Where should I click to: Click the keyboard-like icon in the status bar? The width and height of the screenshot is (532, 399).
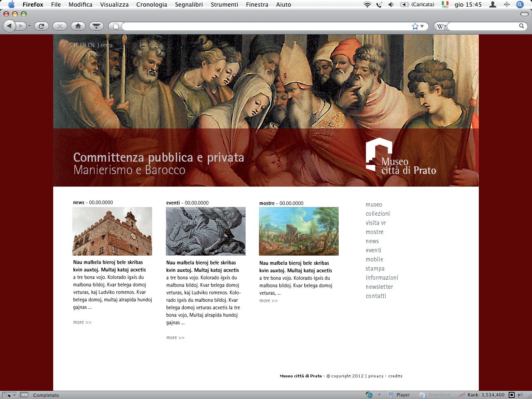[24, 395]
